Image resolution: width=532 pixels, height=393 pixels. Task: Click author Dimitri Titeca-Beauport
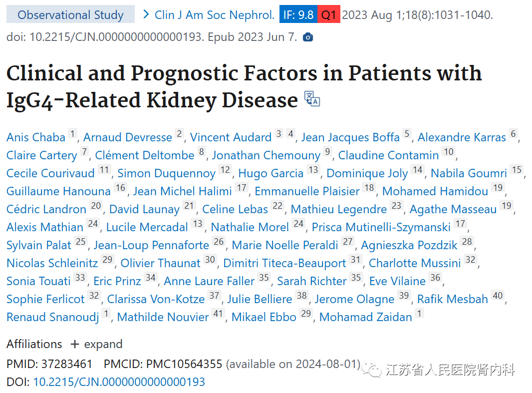pyautogui.click(x=284, y=263)
